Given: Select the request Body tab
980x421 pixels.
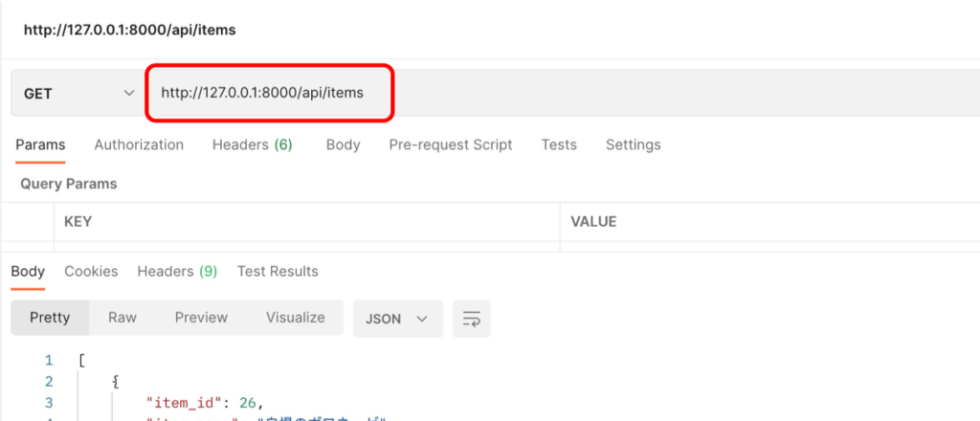Looking at the screenshot, I should pos(343,144).
